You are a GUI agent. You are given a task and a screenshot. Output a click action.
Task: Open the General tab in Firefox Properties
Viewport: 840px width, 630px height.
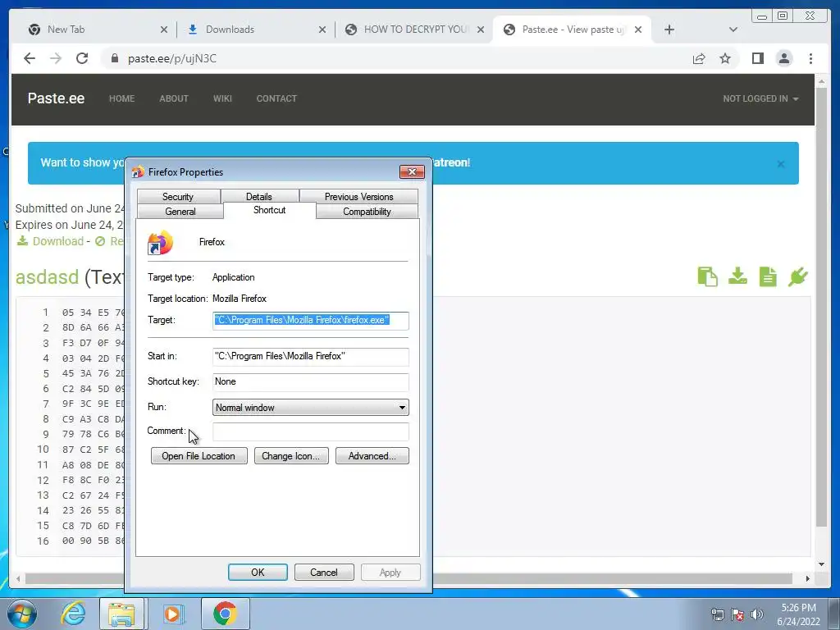tap(180, 212)
